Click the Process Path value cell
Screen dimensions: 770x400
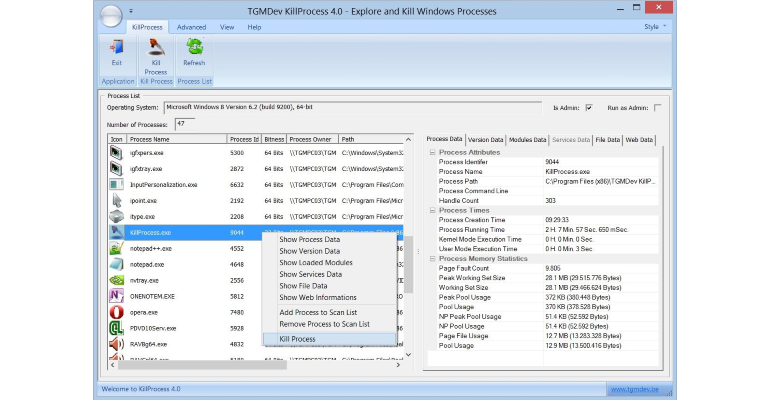(601, 182)
